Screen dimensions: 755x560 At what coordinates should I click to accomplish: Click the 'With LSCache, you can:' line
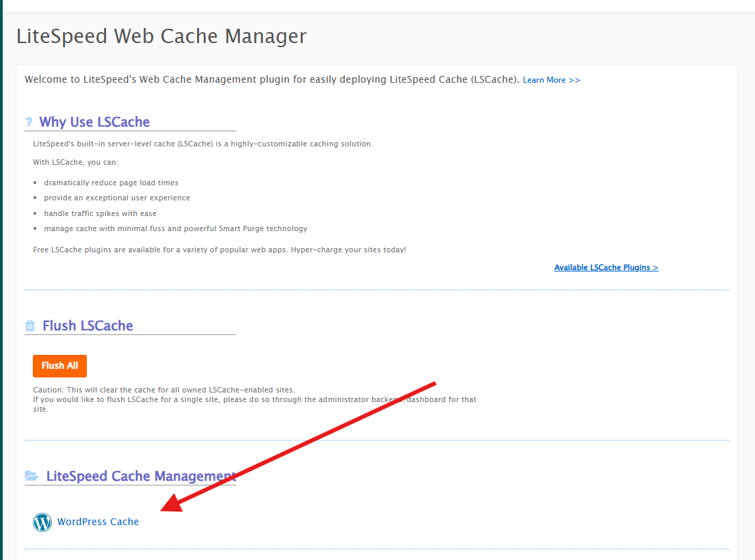(76, 162)
